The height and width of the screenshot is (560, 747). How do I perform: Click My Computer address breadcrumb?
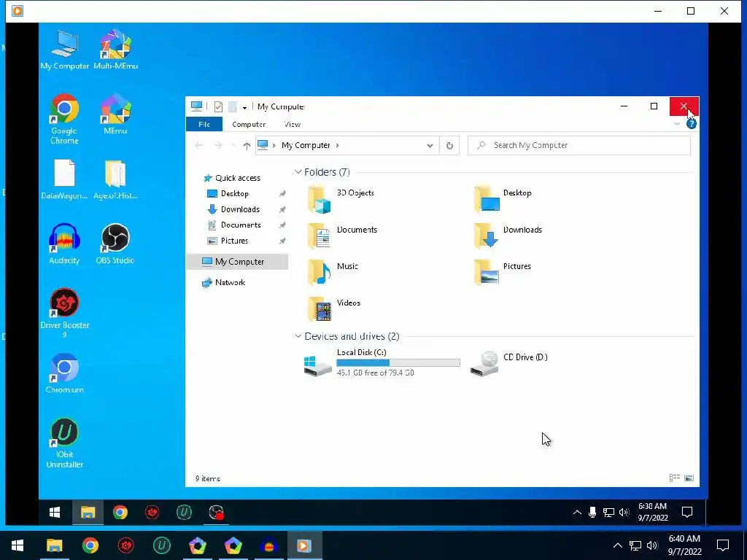(306, 145)
